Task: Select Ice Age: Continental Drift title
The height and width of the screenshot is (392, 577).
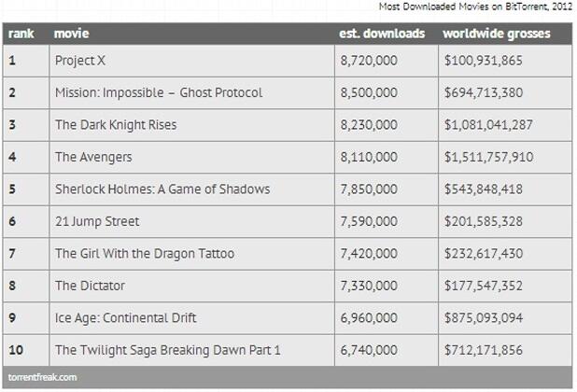Action: tap(125, 317)
